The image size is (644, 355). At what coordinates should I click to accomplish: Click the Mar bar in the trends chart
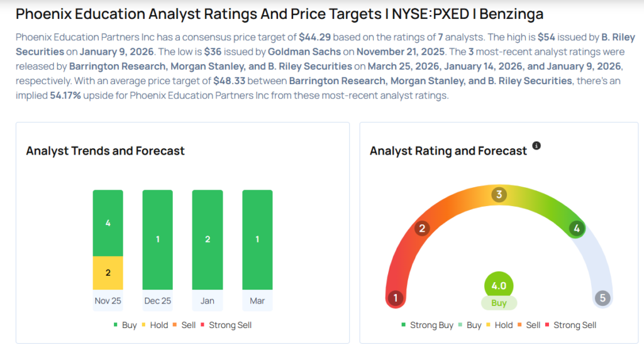click(257, 239)
